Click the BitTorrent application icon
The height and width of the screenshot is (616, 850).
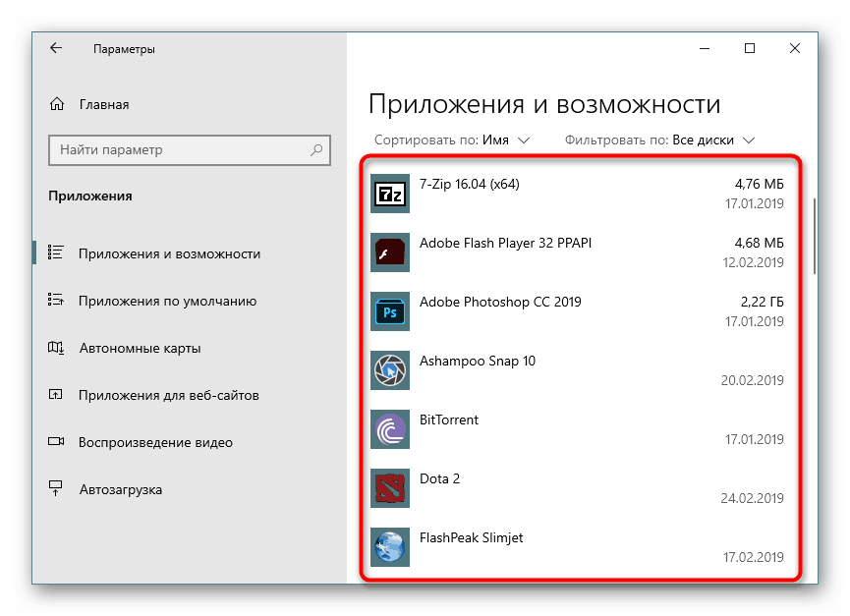[390, 429]
